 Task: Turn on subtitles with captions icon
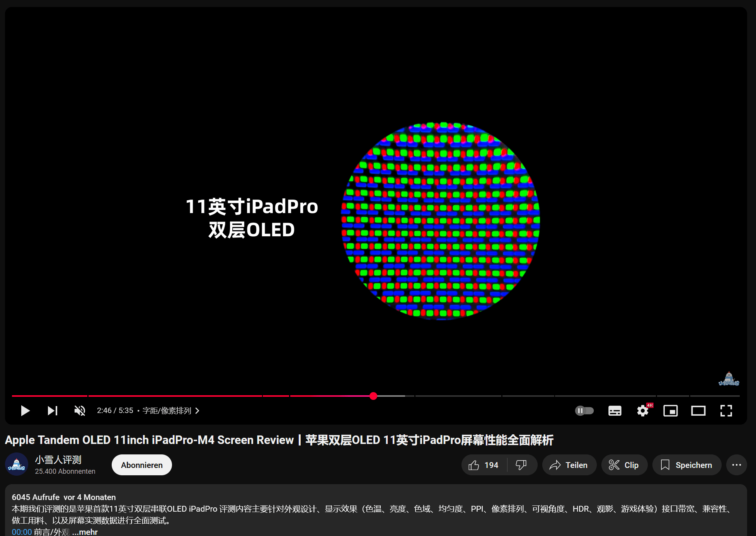[615, 411]
